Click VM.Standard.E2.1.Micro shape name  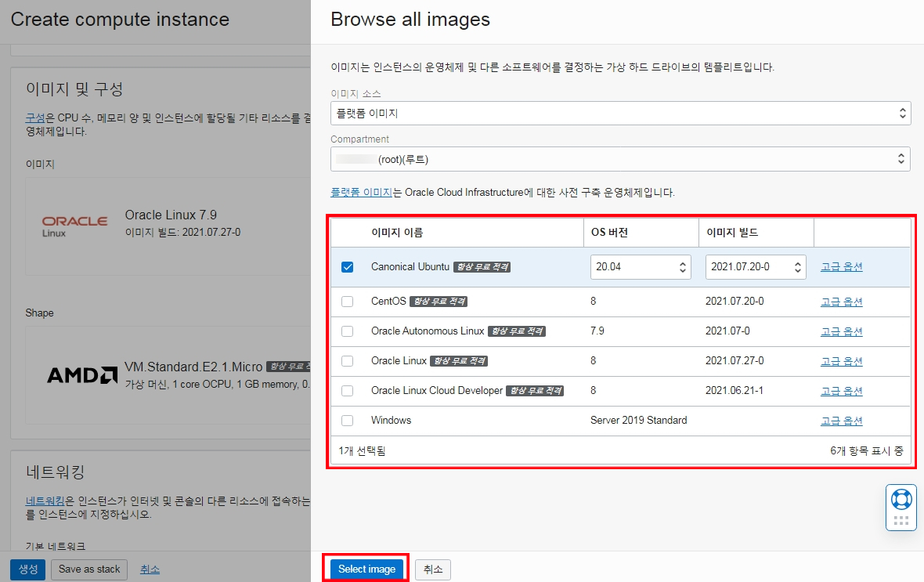click(x=193, y=367)
